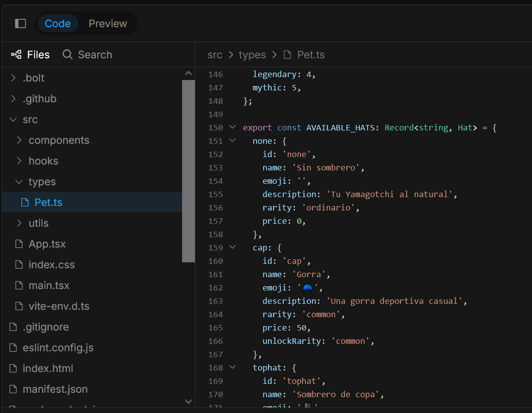Click the file tree scrollbar down arrow
This screenshot has height=413, width=532.
(188, 402)
